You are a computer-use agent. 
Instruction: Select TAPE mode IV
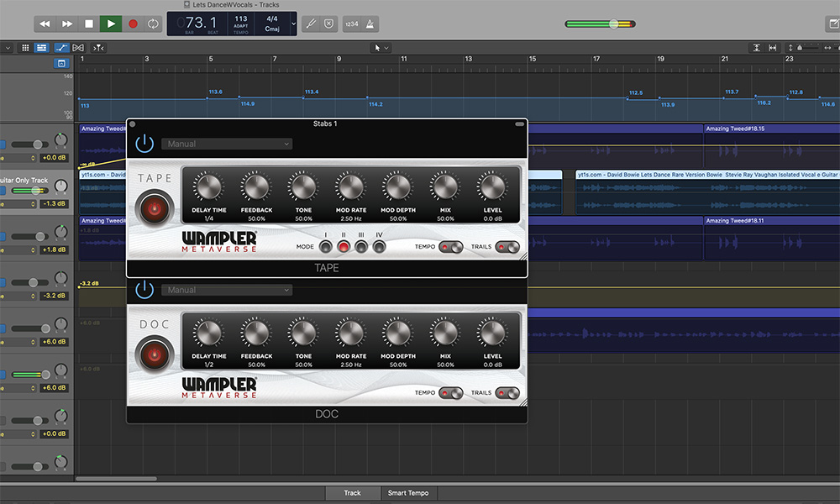point(379,246)
